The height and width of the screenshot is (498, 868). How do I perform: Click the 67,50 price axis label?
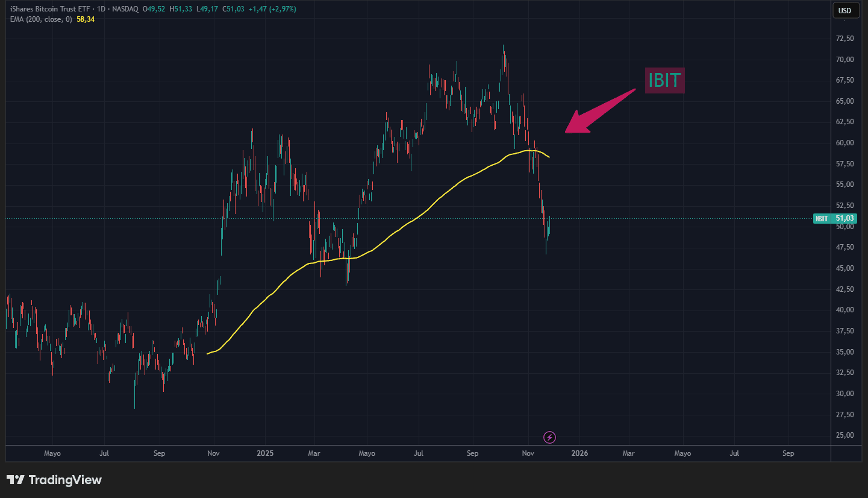[845, 80]
